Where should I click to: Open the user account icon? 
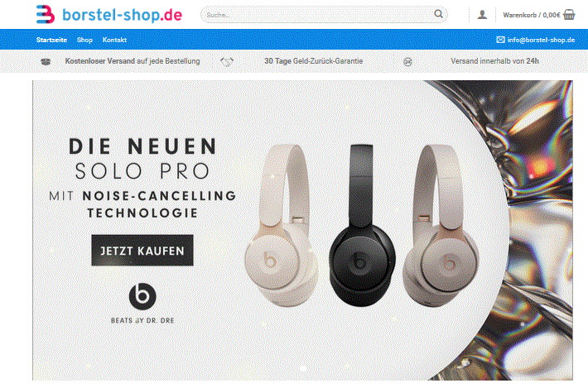coord(482,15)
